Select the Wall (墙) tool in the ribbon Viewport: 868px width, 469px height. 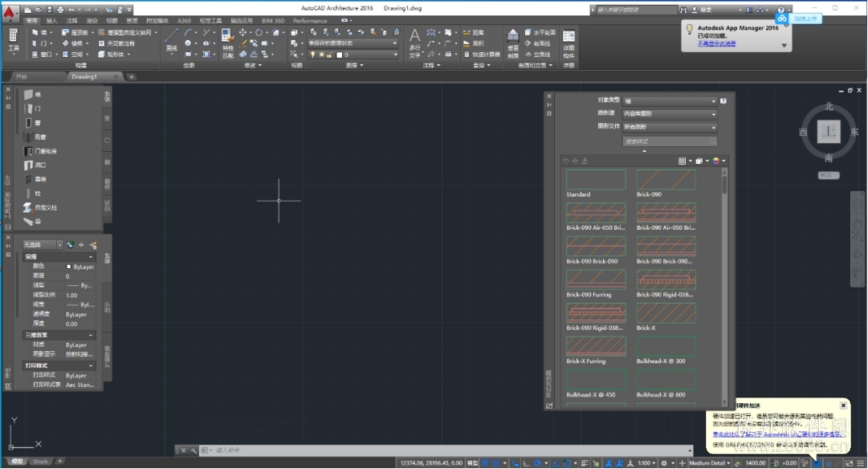point(40,33)
